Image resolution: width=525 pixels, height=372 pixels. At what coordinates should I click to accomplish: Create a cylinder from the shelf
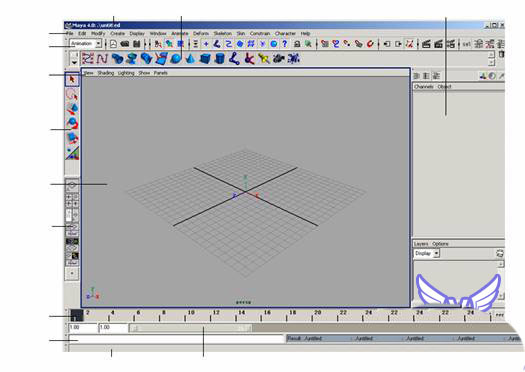[220, 59]
